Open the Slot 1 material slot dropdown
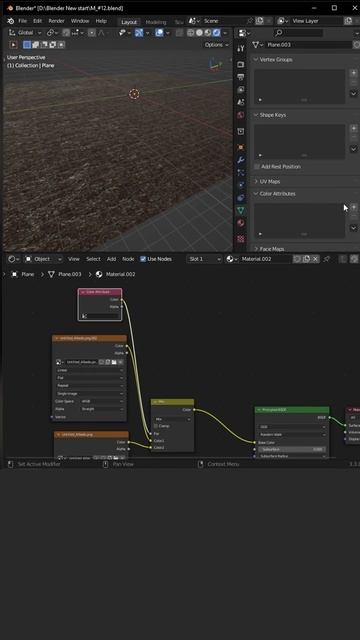Viewport: 360px width, 640px height. 204,259
